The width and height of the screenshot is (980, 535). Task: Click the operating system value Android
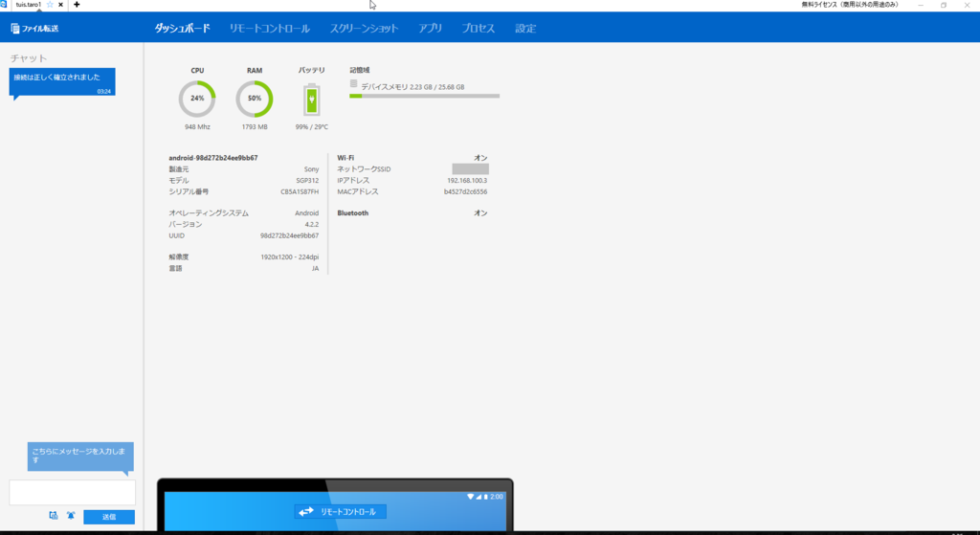[307, 213]
